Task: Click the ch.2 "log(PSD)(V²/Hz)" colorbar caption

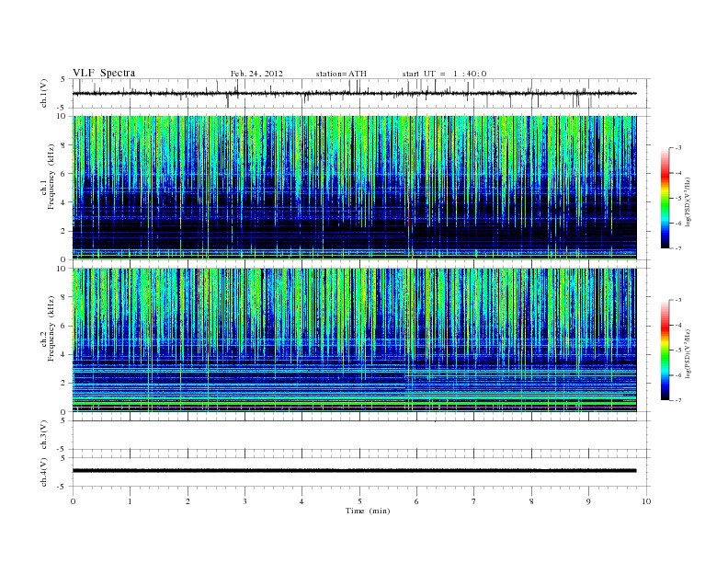Action: [x=688, y=353]
